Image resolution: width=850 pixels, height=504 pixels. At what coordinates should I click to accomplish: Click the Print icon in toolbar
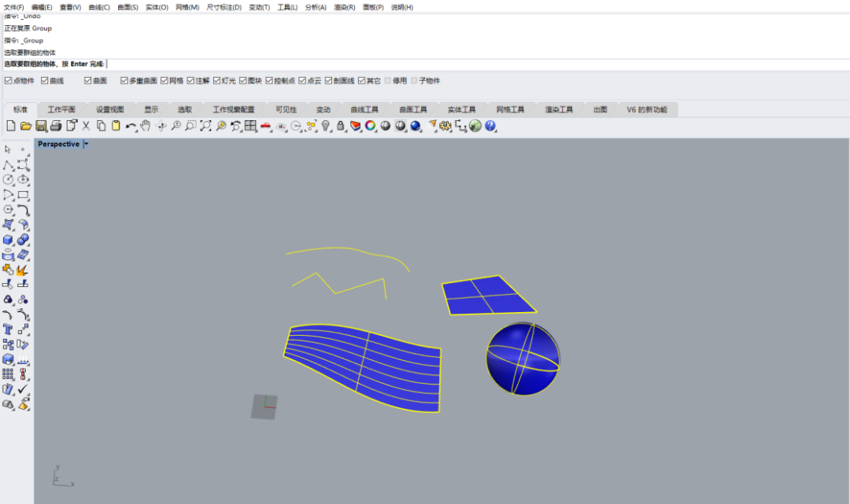coord(56,126)
